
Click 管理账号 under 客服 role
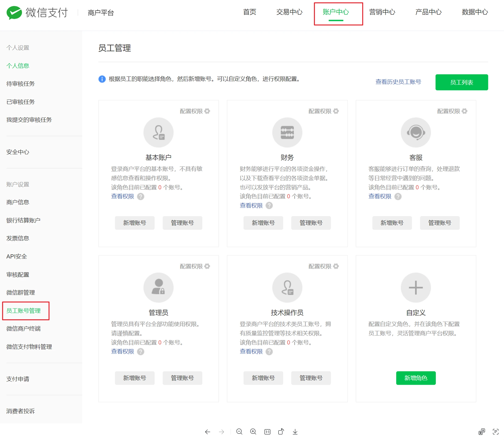click(440, 223)
